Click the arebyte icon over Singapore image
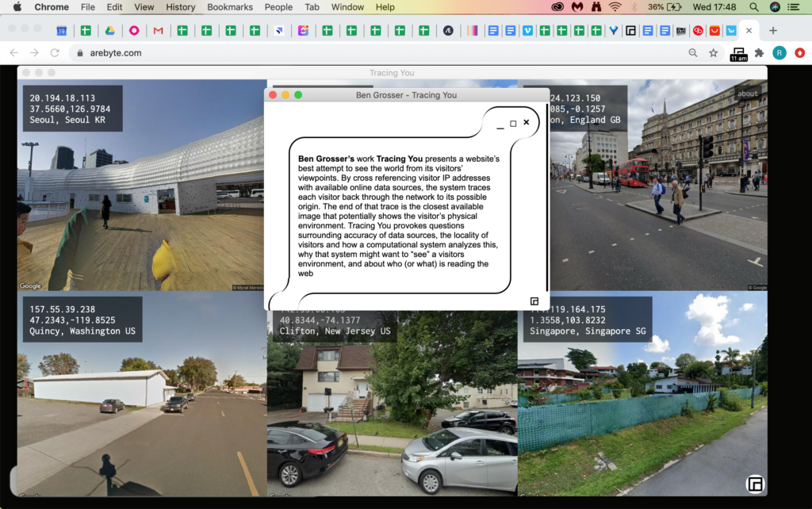 click(x=755, y=484)
